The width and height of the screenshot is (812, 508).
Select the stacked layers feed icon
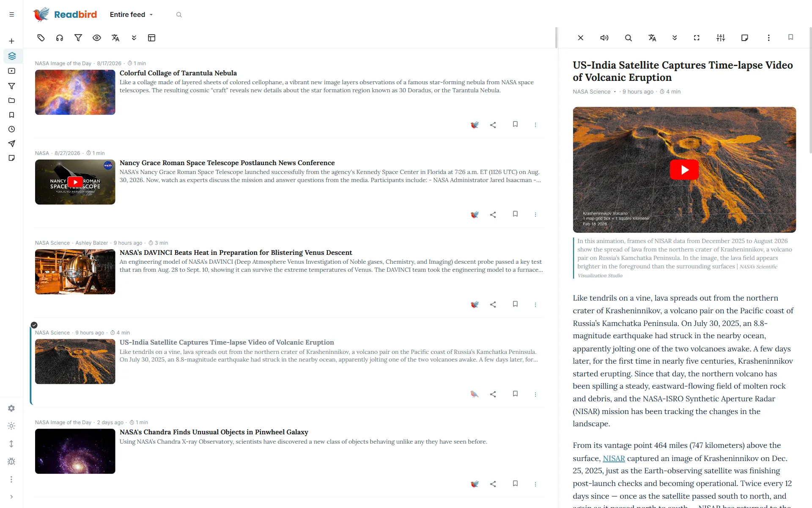tap(12, 56)
